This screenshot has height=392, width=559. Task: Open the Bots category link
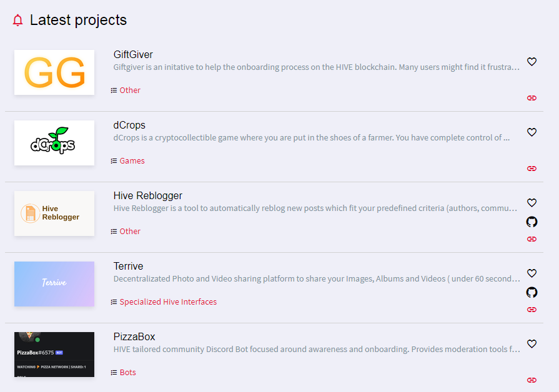point(127,373)
